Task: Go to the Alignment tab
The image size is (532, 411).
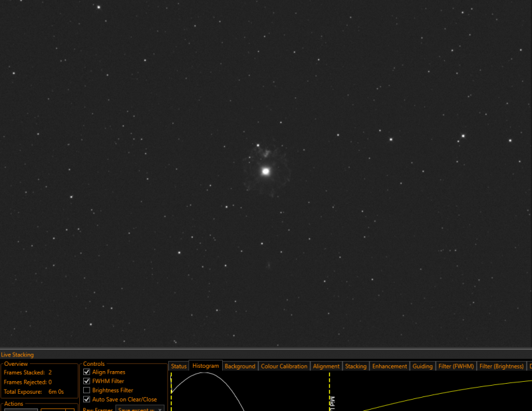Action: pos(326,366)
